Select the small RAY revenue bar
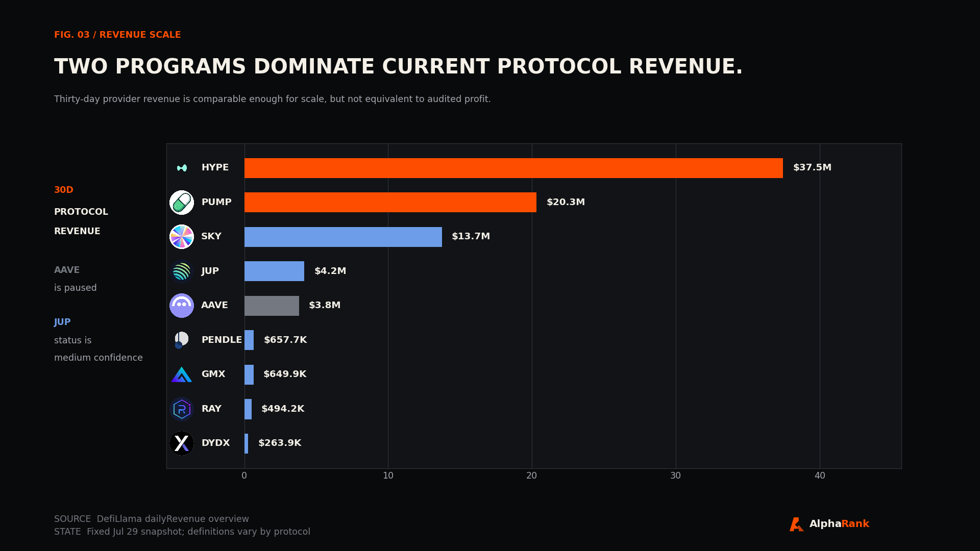 pos(248,409)
